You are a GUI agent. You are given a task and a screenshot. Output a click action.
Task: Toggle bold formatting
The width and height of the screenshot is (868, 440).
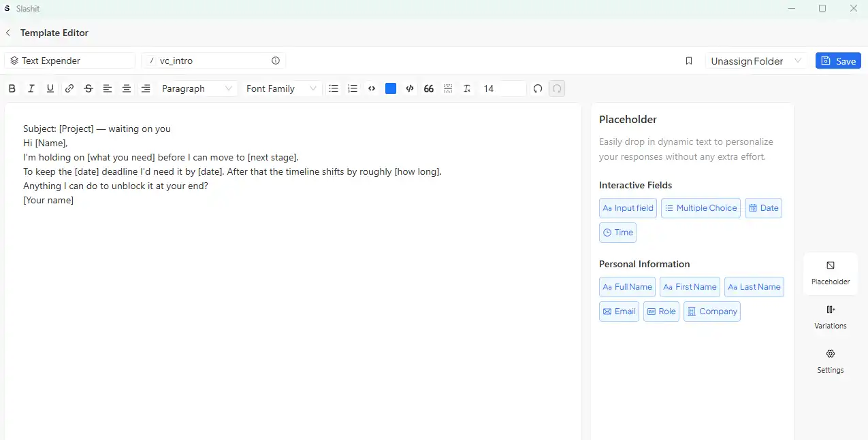[12, 88]
